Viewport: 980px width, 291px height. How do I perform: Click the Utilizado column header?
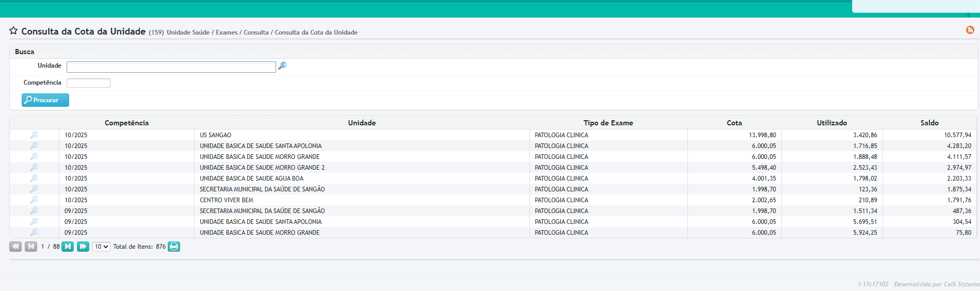click(831, 123)
